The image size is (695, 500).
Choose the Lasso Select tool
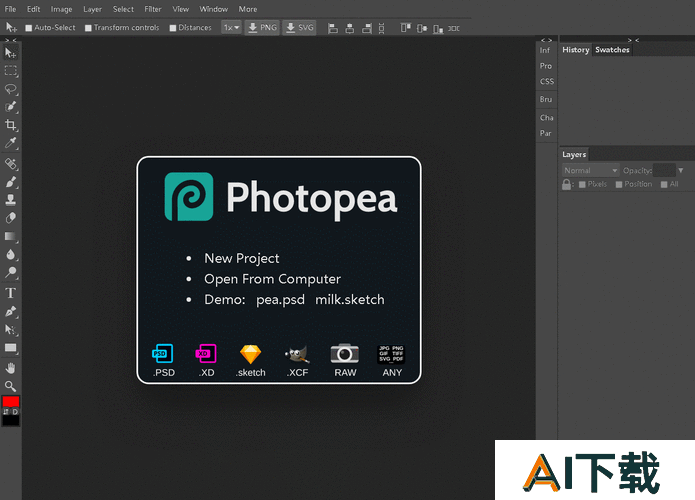click(x=10, y=89)
